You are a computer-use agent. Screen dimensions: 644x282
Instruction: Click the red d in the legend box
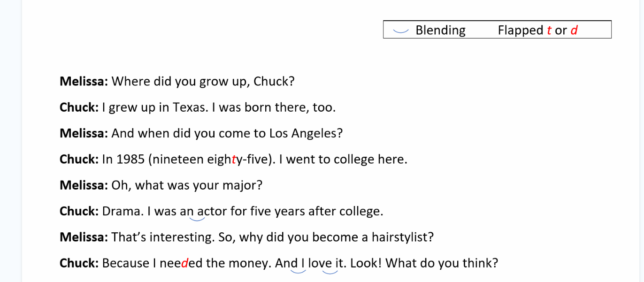click(574, 30)
